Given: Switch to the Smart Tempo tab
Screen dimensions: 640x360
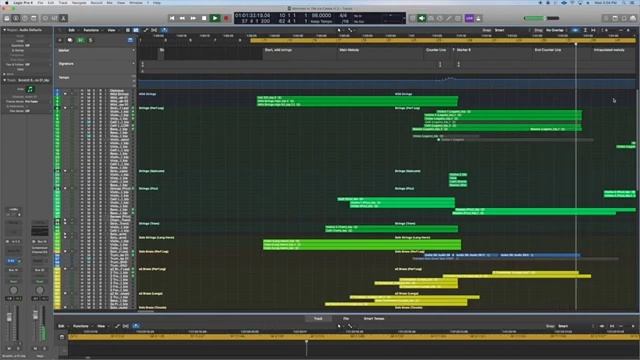Looking at the screenshot, I should point(374,319).
